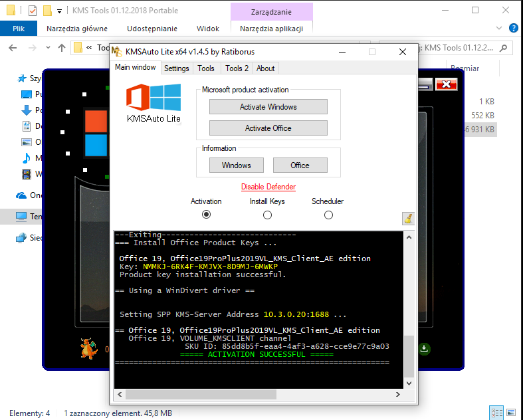This screenshot has width=523, height=420.
Task: Switch to the Tools tab
Action: 206,68
